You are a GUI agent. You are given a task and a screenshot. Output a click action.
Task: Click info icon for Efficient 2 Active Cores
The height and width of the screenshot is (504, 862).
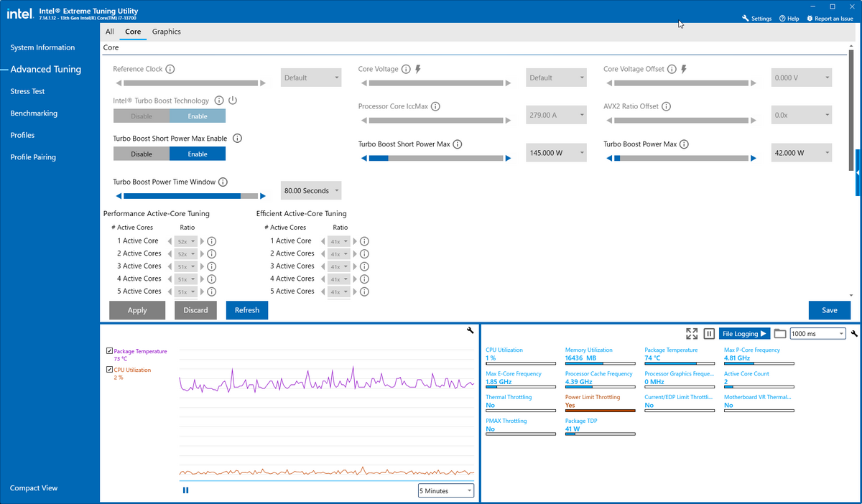click(364, 254)
